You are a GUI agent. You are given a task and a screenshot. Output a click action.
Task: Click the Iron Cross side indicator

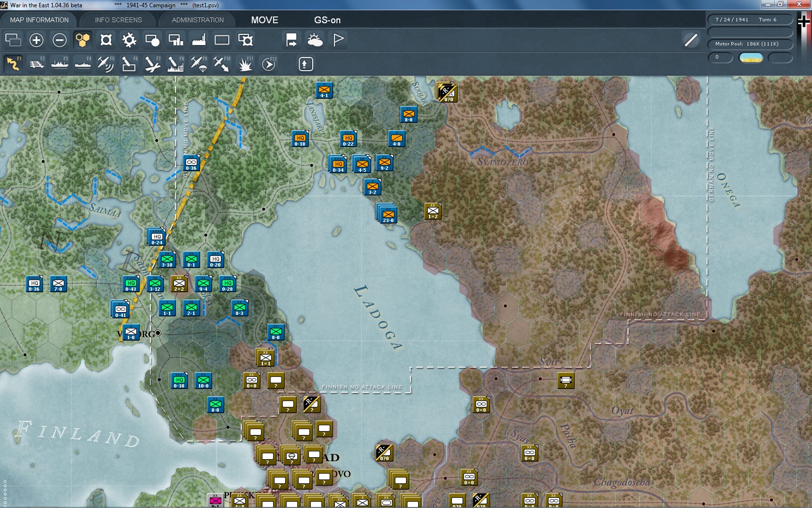803,22
